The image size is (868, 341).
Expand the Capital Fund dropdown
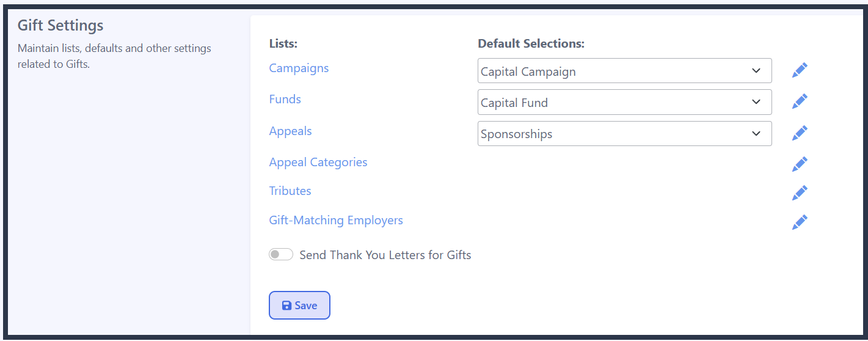pyautogui.click(x=624, y=102)
